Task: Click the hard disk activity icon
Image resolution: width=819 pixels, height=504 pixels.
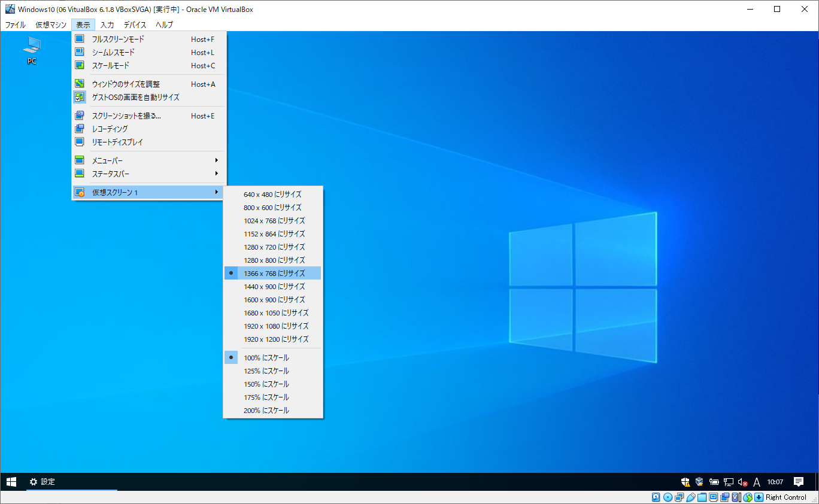Action: 656,497
